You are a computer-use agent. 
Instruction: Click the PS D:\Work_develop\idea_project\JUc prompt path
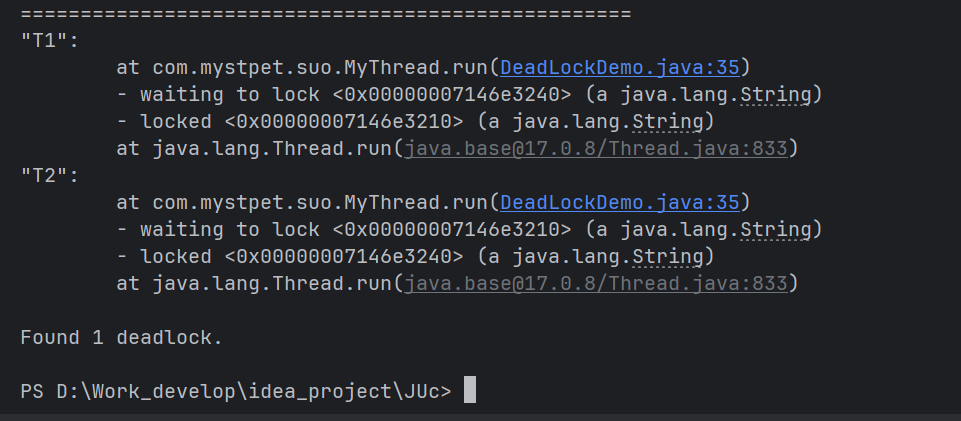coord(235,392)
